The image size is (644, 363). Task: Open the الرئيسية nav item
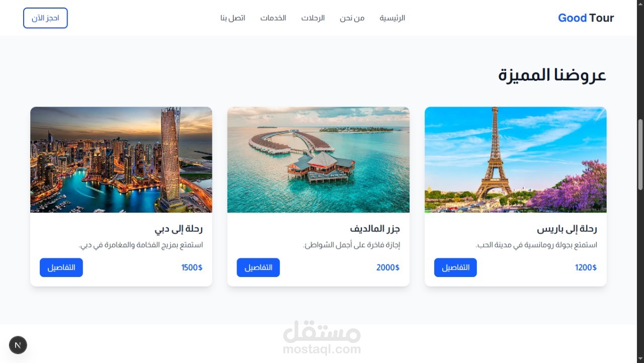(x=392, y=18)
